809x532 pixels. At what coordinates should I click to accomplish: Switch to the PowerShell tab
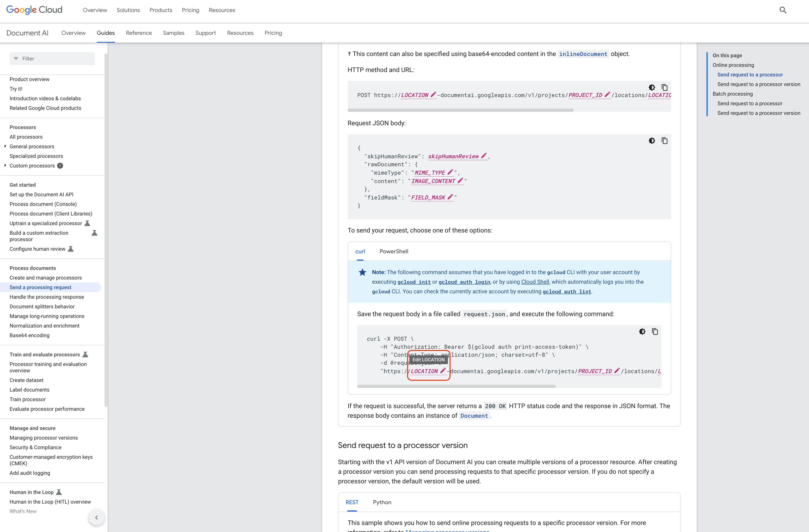(394, 251)
